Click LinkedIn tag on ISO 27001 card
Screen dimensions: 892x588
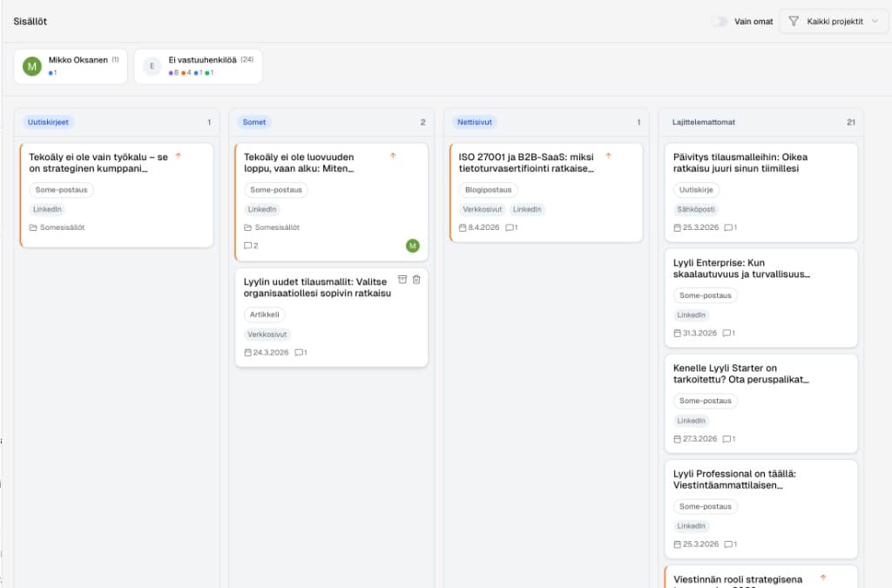(527, 210)
